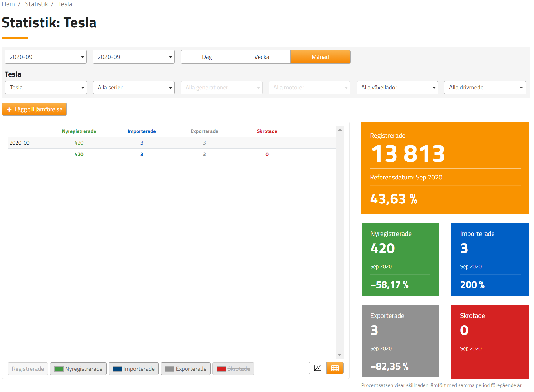Switch to the line chart view

[318, 368]
